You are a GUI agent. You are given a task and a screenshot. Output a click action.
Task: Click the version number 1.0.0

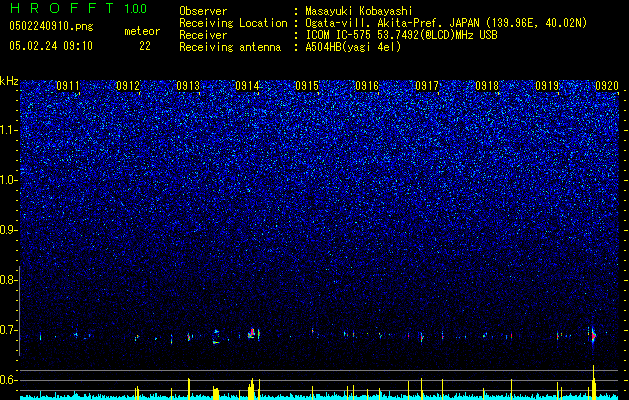tap(136, 9)
